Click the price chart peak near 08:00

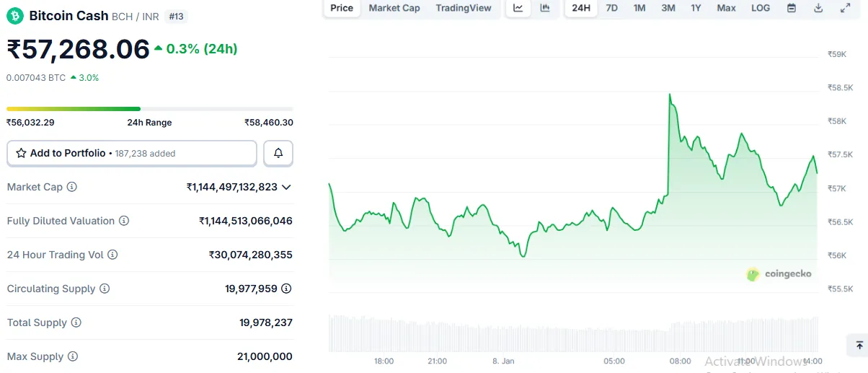click(670, 95)
